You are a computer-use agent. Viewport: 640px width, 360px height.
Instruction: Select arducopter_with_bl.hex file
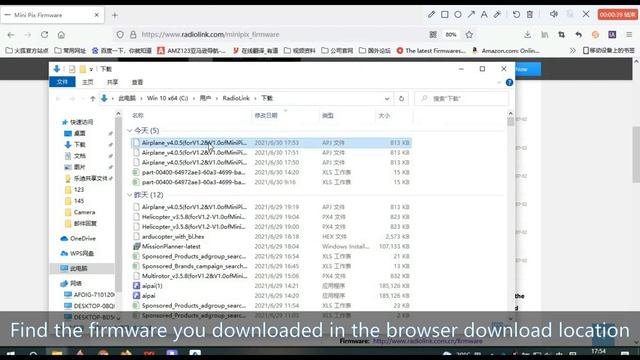[271, 236]
